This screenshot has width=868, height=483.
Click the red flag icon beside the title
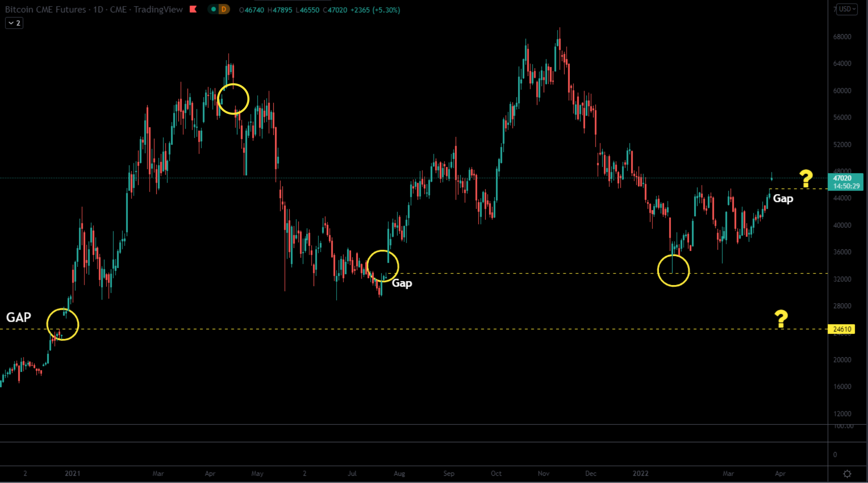[x=193, y=9]
